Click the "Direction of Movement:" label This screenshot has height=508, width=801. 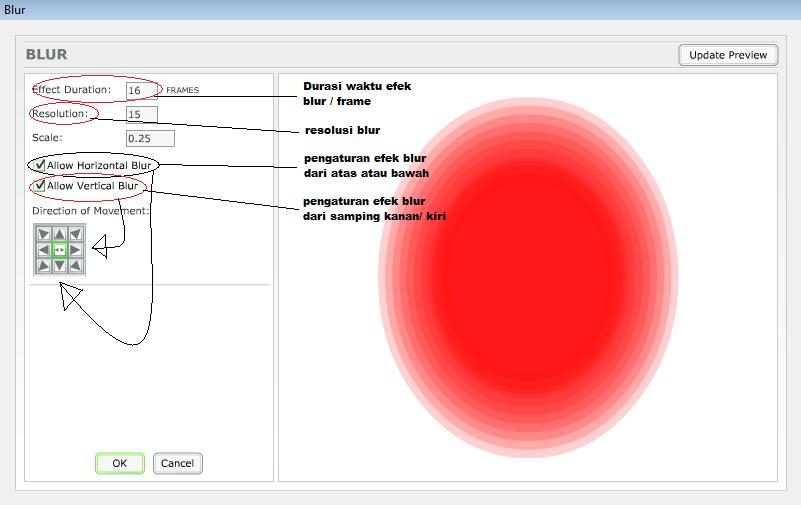tap(90, 211)
